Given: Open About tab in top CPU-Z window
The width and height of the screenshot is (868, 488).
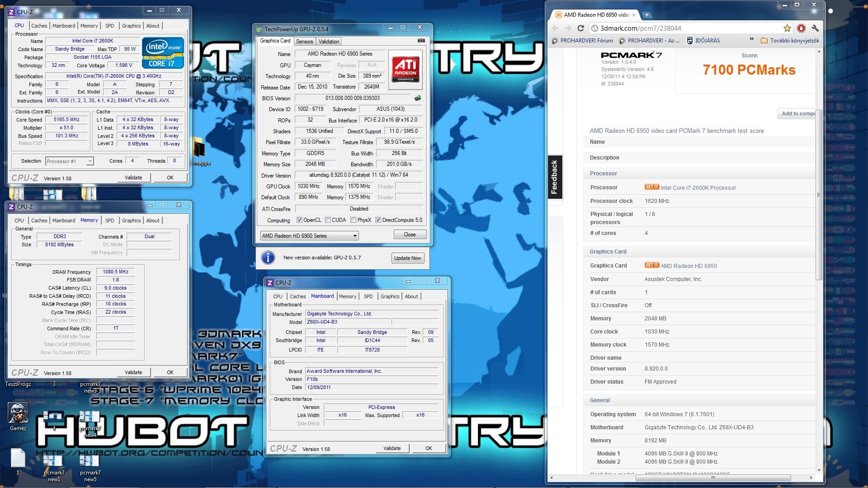Looking at the screenshot, I should coord(153,26).
